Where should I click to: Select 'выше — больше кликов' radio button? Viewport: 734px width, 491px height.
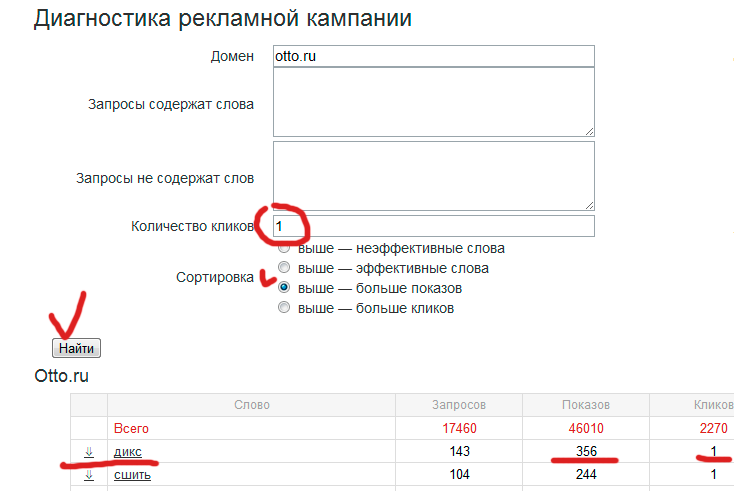[284, 308]
